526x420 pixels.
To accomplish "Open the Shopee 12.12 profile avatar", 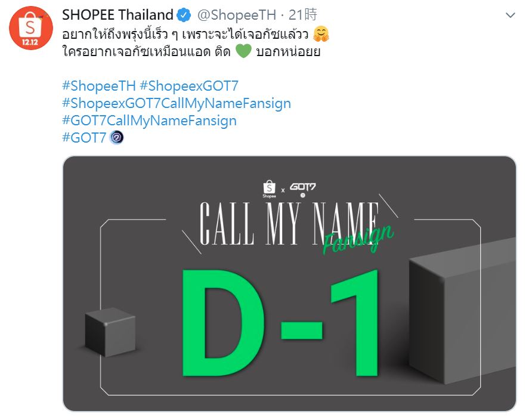I will point(31,28).
